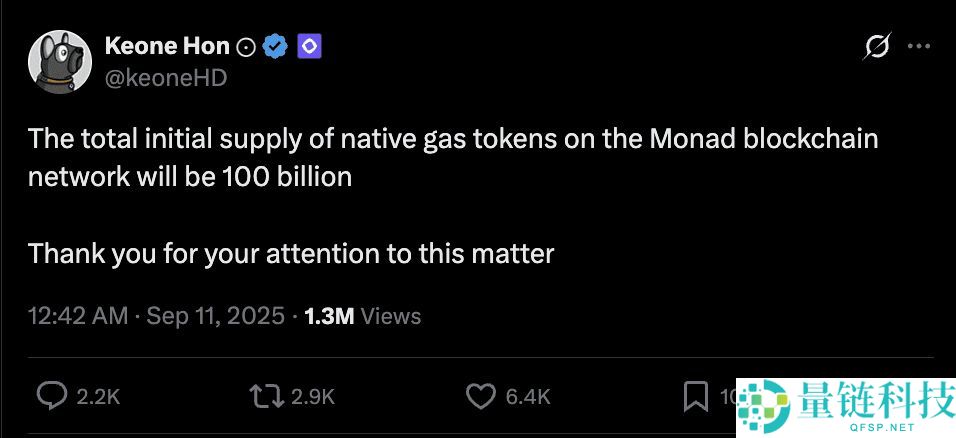Click the 2.2K replies count
956x438 pixels.
point(98,397)
